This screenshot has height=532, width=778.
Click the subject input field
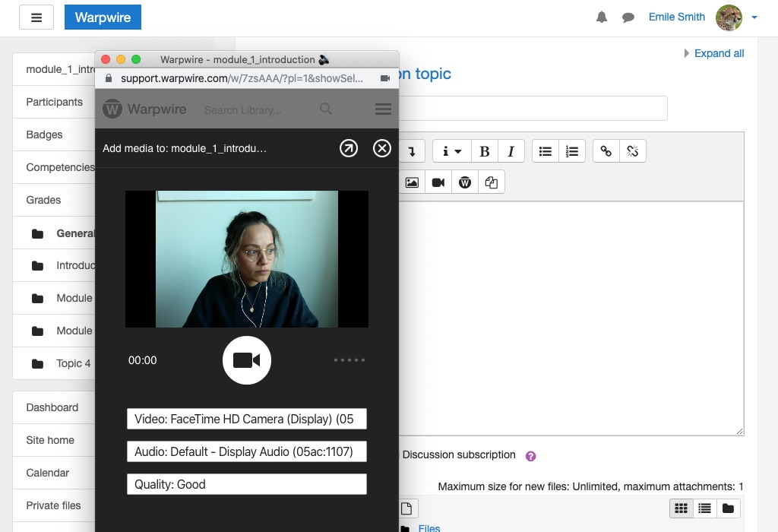tap(533, 108)
